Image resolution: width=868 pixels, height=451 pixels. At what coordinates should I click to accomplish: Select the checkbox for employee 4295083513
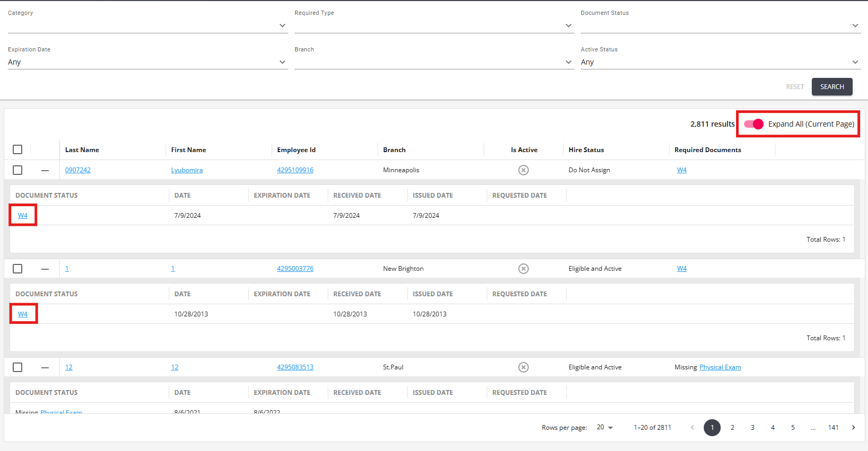click(17, 367)
